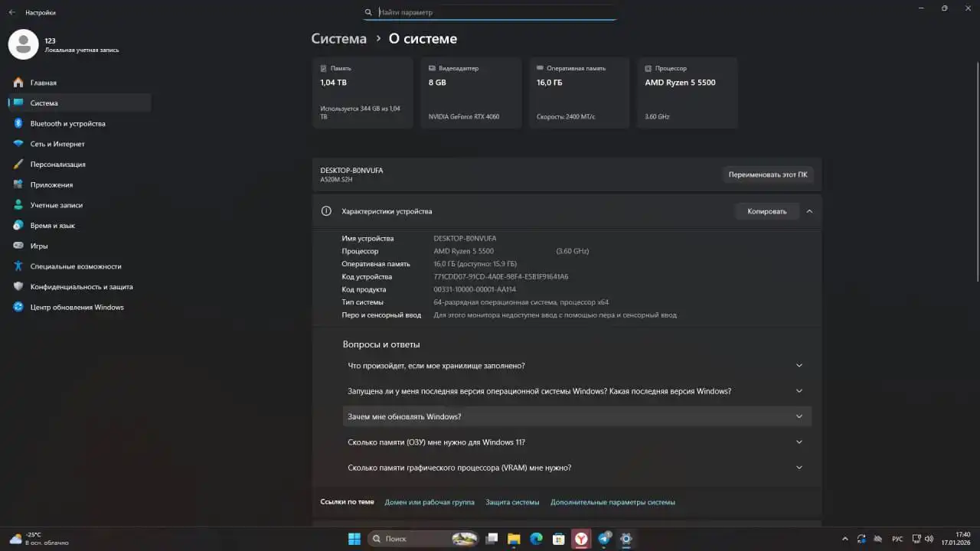Select the Персонализация brush icon
The height and width of the screenshot is (551, 980).
coord(17,164)
